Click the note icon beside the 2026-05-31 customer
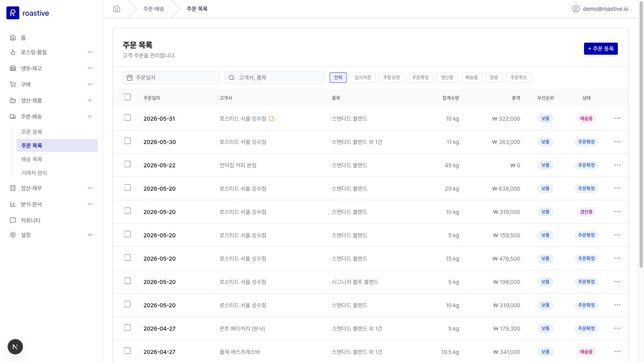This screenshot has height=362, width=644. click(272, 119)
